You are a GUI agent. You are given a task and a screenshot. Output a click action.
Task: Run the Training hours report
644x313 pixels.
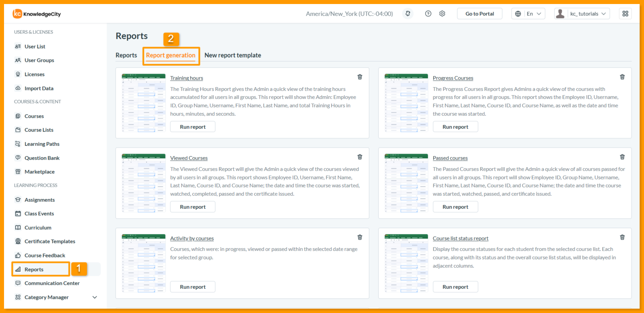coord(193,127)
